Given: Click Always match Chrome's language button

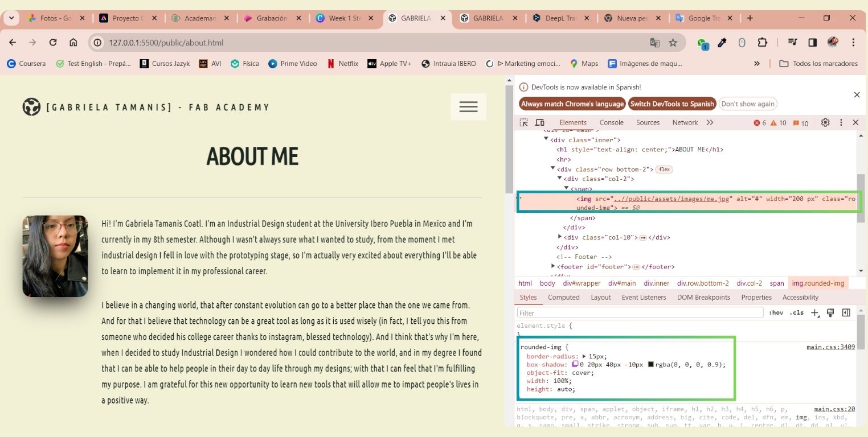Looking at the screenshot, I should click(572, 104).
